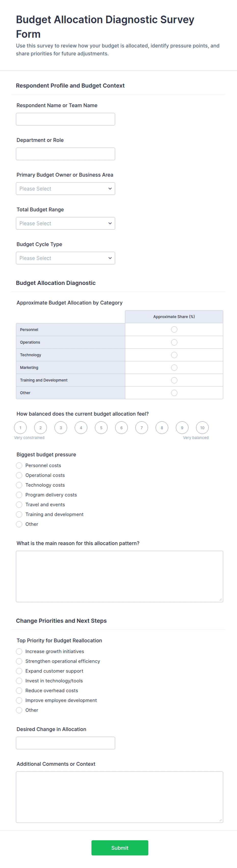Click the Respondent Name or Team Name field
This screenshot has width=237, height=868.
pyautogui.click(x=65, y=119)
